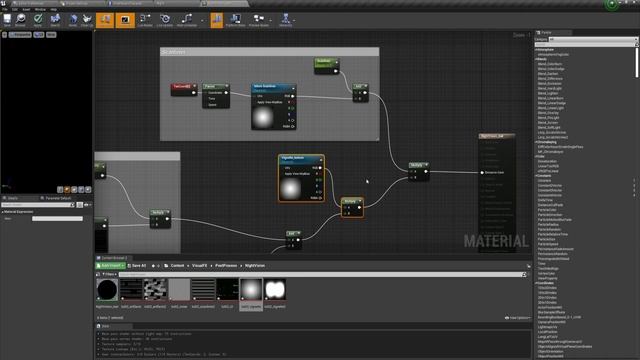Switch to the Details tab

click(x=12, y=198)
